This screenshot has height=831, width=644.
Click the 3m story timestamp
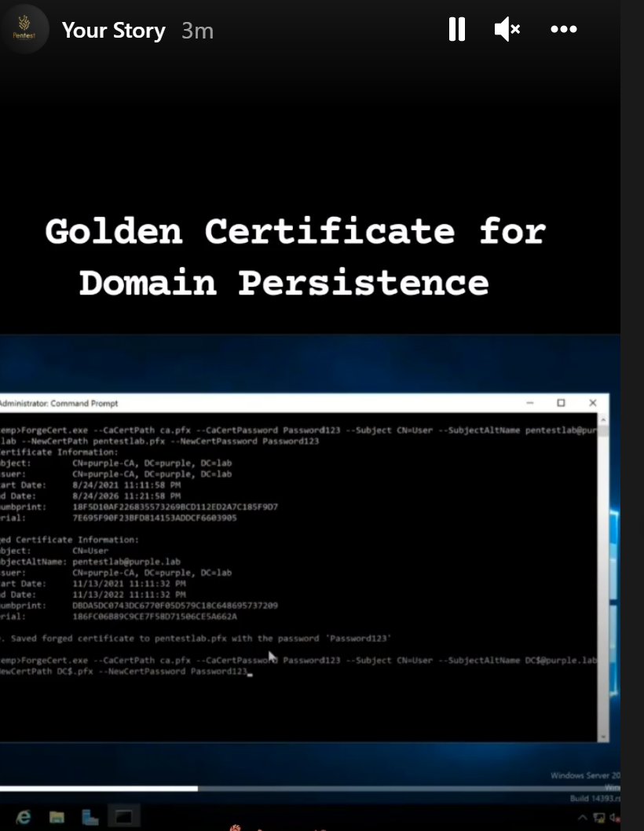click(197, 30)
